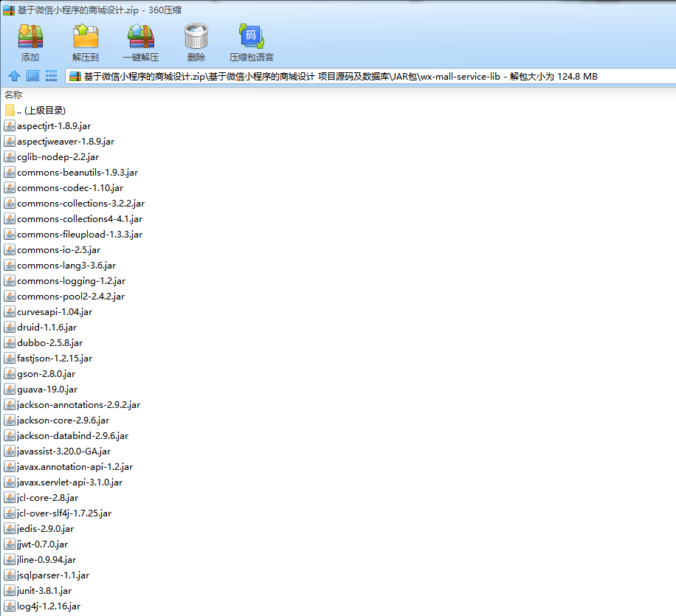This screenshot has height=616, width=676.
Task: Select the jar icon of aspectjrt-1.8.9.jar
Action: 10,126
